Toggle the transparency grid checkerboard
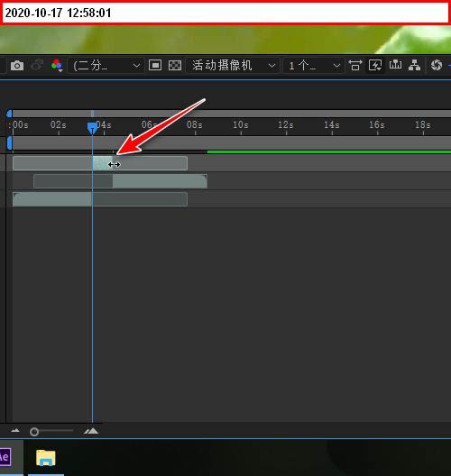451x476 pixels. (x=175, y=65)
